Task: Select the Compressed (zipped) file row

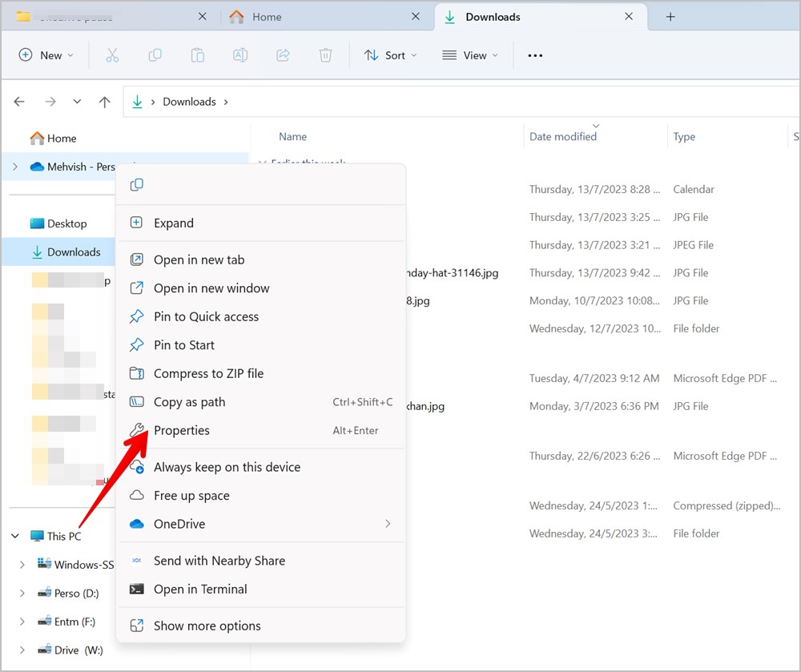Action: pos(603,506)
